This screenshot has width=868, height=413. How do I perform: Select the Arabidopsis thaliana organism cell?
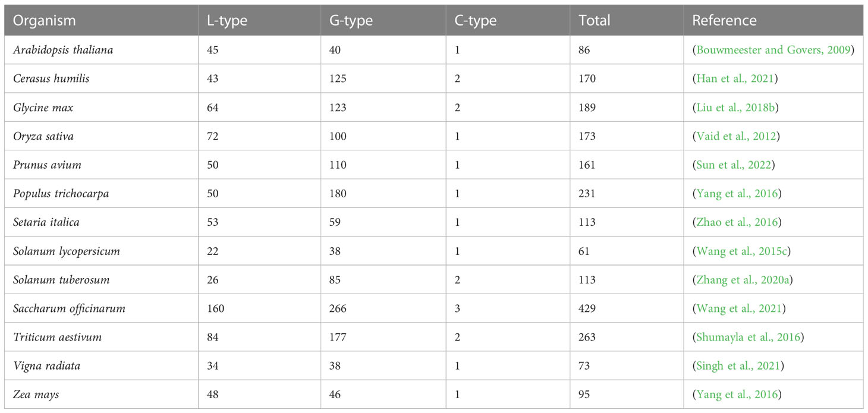[x=63, y=50]
